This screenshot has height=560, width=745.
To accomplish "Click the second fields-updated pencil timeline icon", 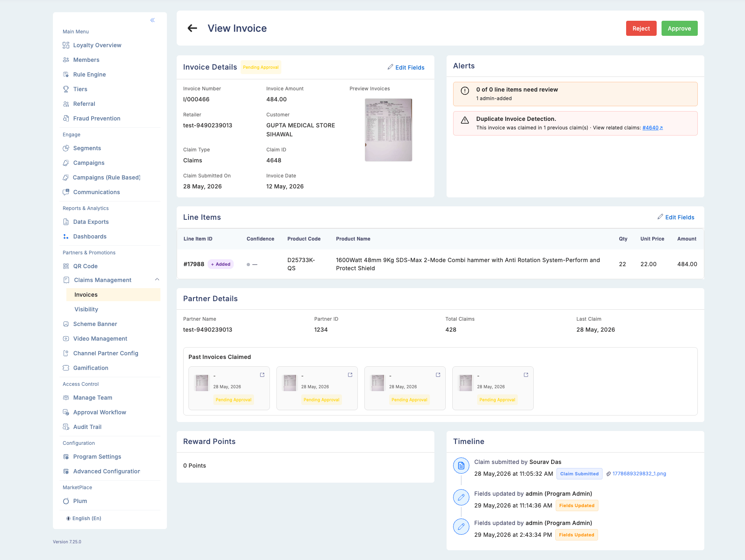I will [x=461, y=527].
